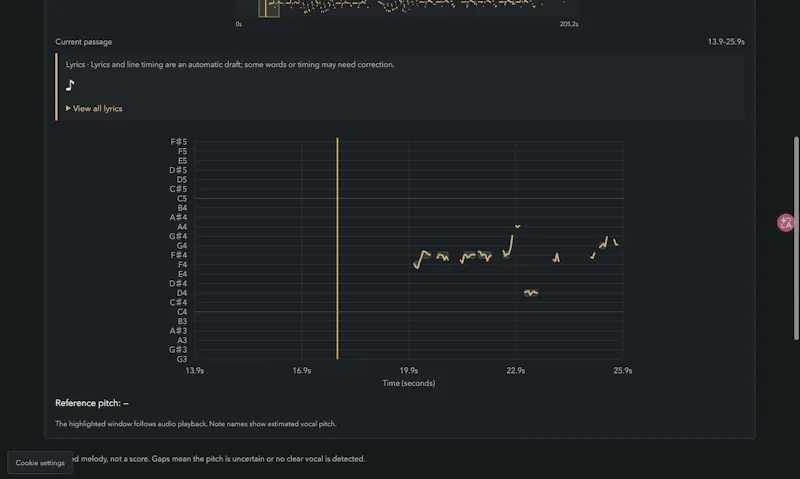Click the 'Time (seconds)' axis title
This screenshot has width=800, height=479.
click(409, 383)
